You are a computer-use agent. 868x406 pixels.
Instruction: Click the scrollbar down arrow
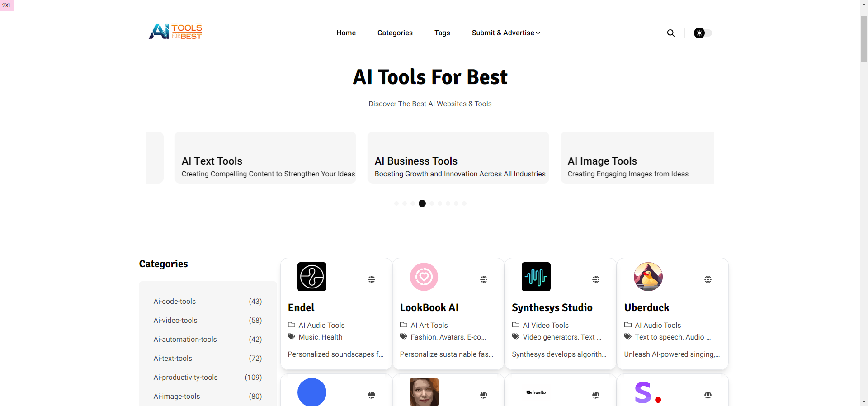point(864,402)
